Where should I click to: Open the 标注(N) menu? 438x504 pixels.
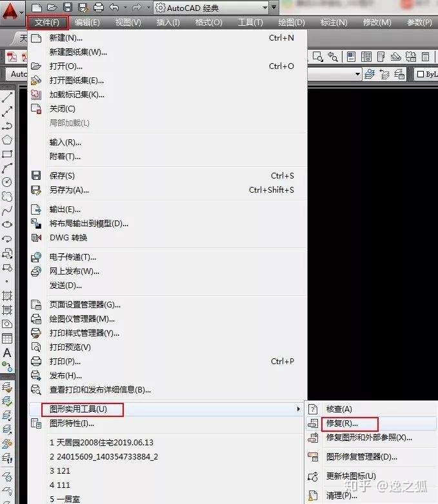coord(333,23)
